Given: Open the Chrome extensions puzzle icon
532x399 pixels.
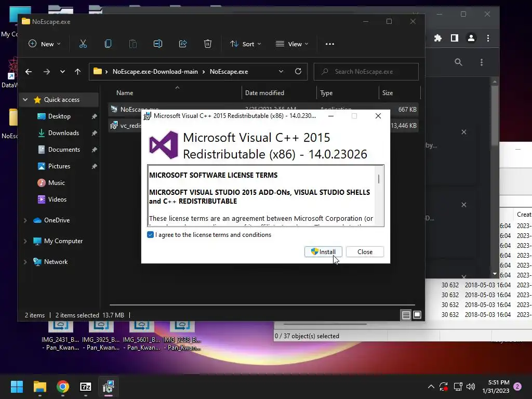Looking at the screenshot, I should 437,38.
